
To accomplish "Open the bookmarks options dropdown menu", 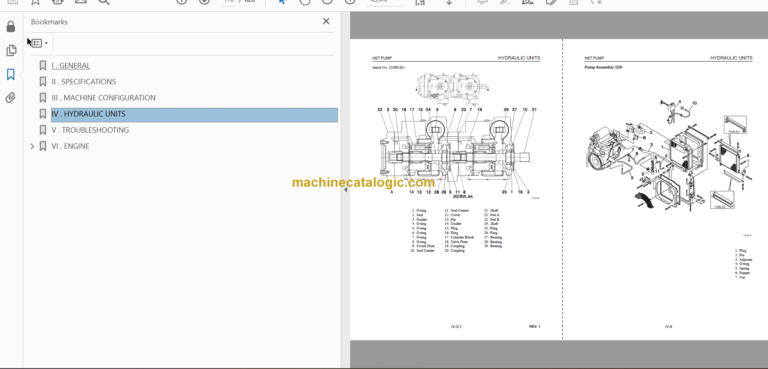I will (x=40, y=43).
